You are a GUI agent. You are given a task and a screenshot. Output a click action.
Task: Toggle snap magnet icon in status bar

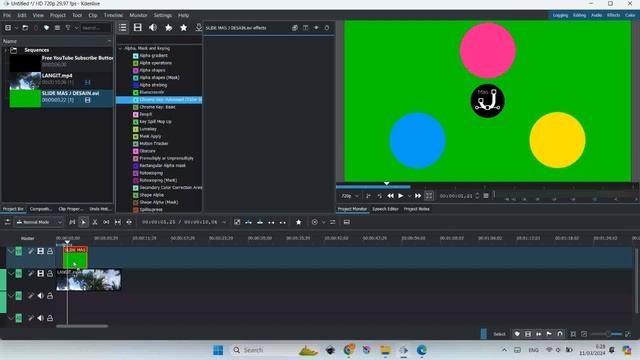click(x=560, y=334)
